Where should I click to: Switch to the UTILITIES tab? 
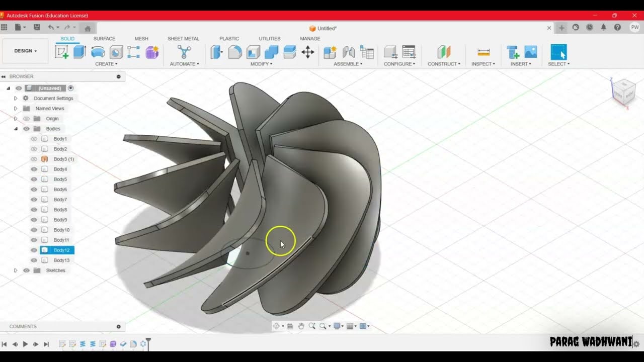click(269, 39)
